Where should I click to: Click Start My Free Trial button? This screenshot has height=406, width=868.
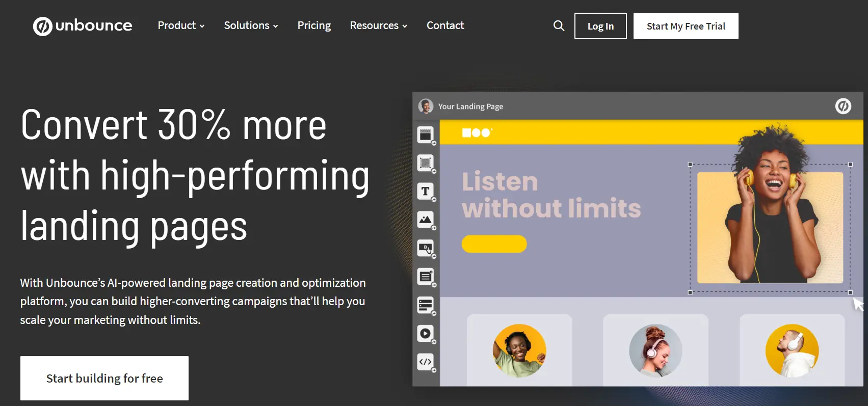(x=686, y=26)
